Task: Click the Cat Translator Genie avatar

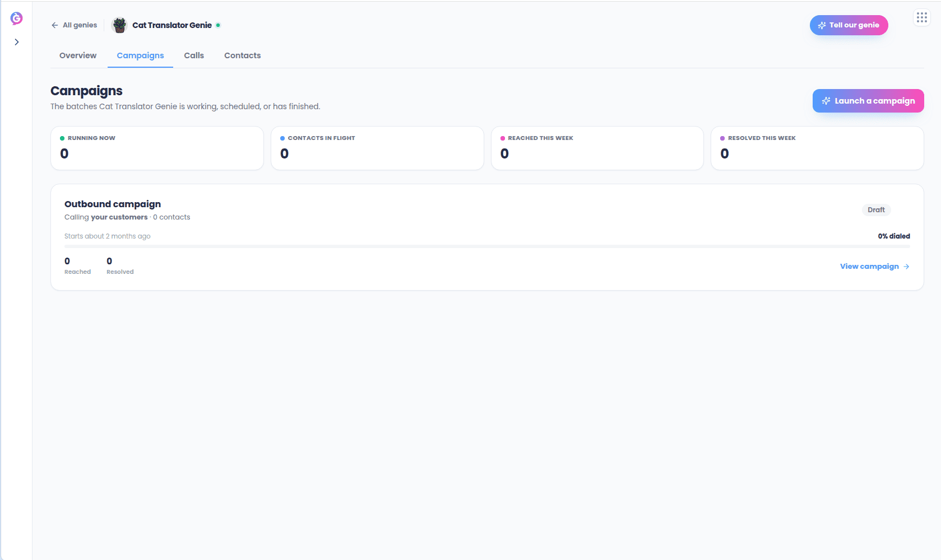Action: (119, 25)
